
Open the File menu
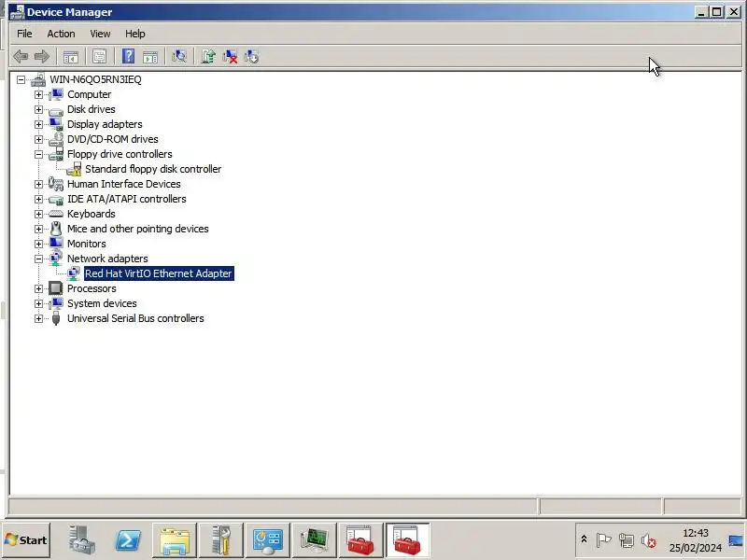24,34
